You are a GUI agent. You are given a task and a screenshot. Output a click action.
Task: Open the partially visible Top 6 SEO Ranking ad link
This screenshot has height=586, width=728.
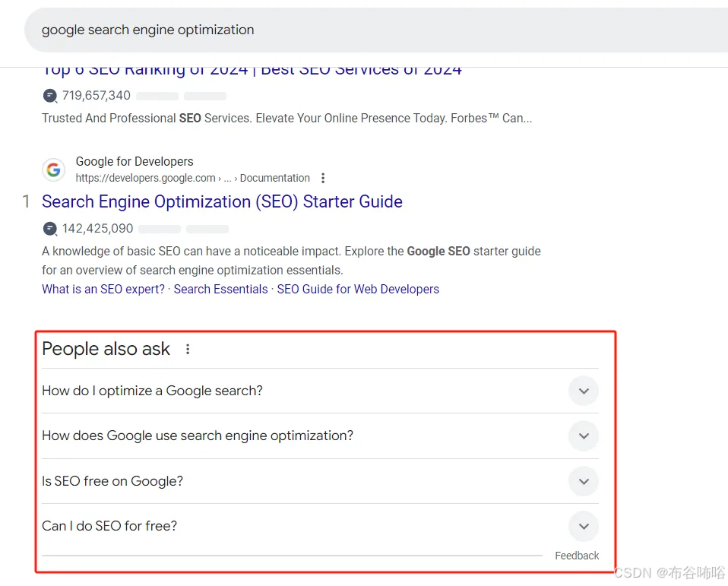click(252, 71)
